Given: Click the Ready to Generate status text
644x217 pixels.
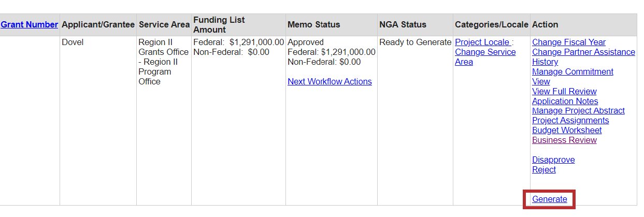Looking at the screenshot, I should [415, 42].
